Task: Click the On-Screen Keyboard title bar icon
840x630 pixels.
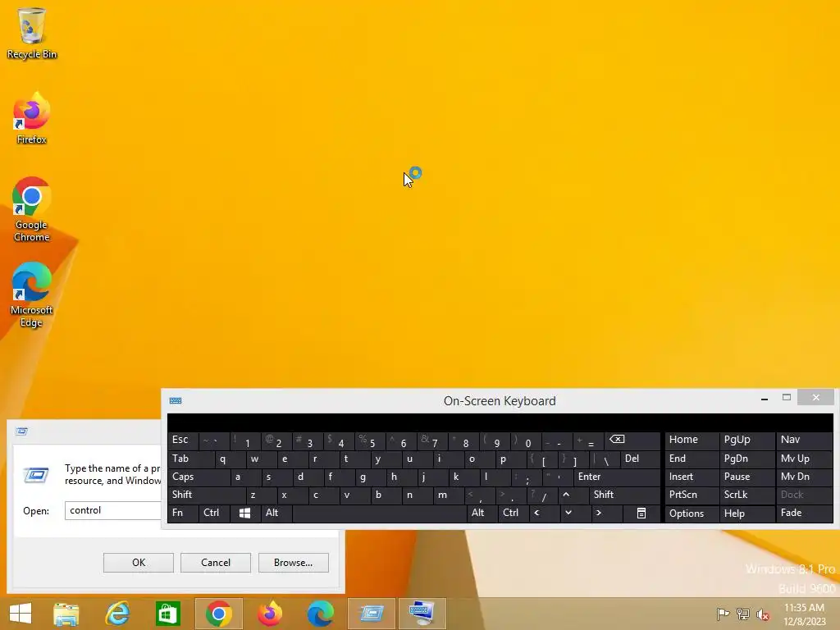Action: pyautogui.click(x=176, y=400)
